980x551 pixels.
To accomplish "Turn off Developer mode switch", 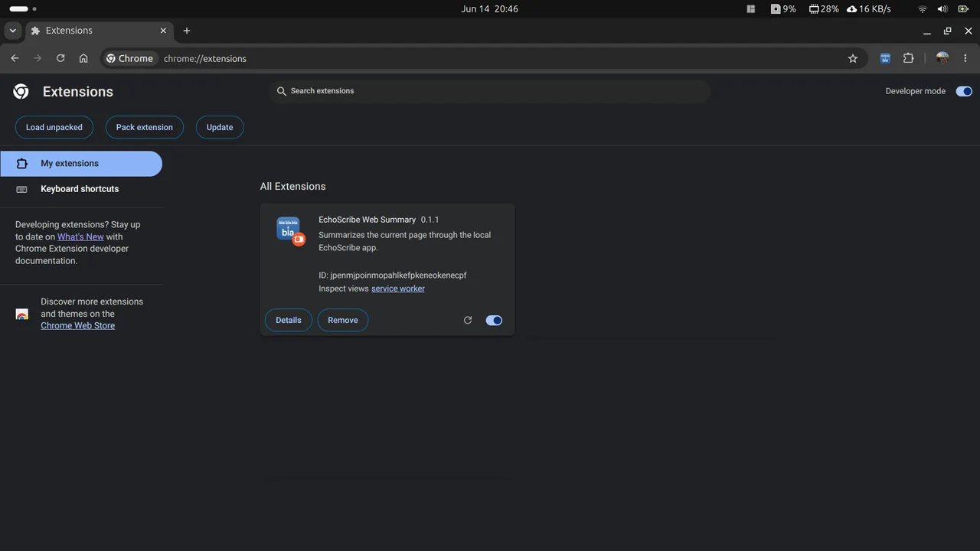I will click(964, 91).
